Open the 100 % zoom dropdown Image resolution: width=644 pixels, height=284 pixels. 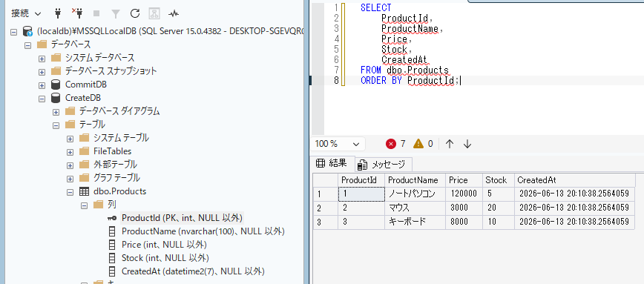pos(338,144)
